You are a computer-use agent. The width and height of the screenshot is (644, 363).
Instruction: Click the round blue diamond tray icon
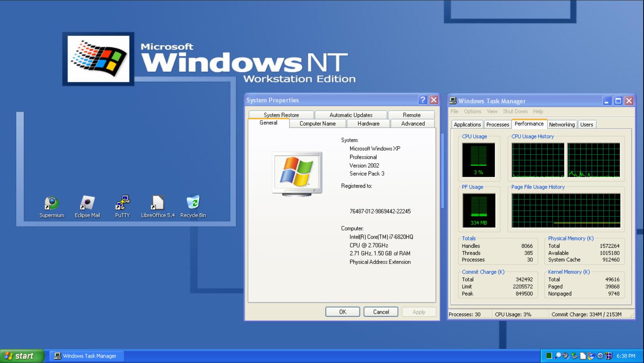600,355
